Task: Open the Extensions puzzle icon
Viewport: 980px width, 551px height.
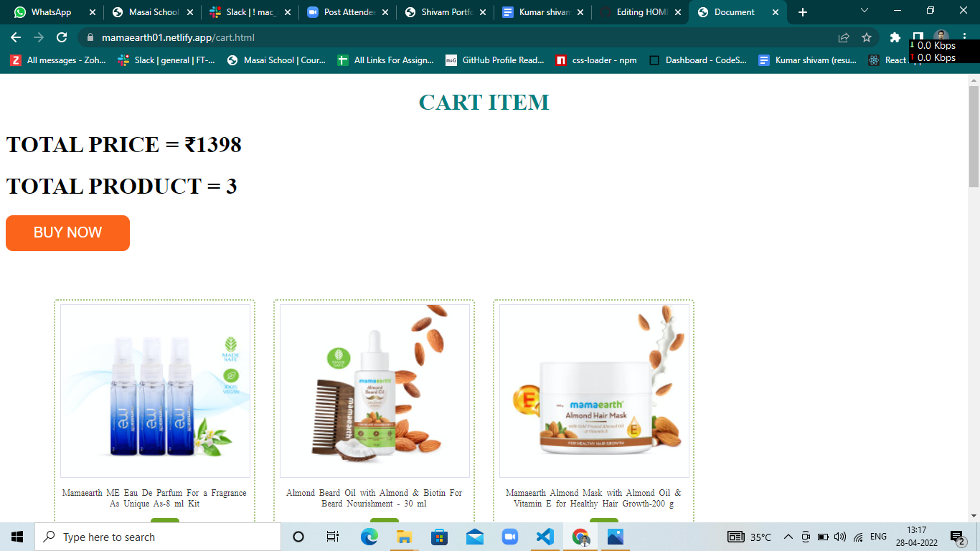Action: point(895,37)
